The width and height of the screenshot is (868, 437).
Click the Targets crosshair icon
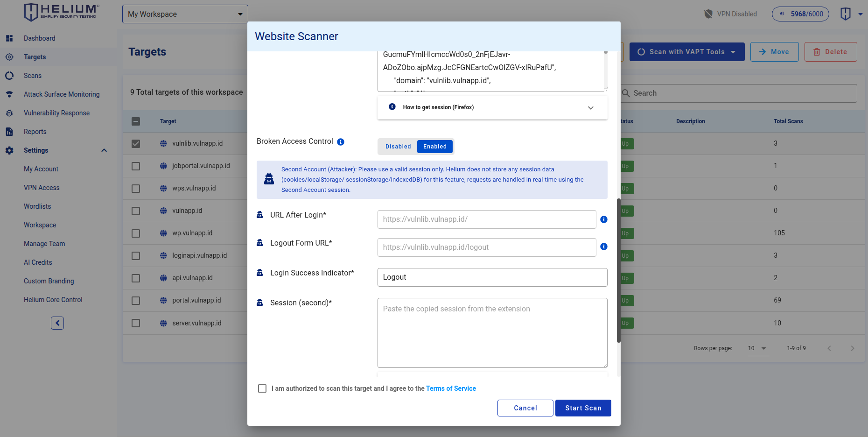tap(9, 57)
